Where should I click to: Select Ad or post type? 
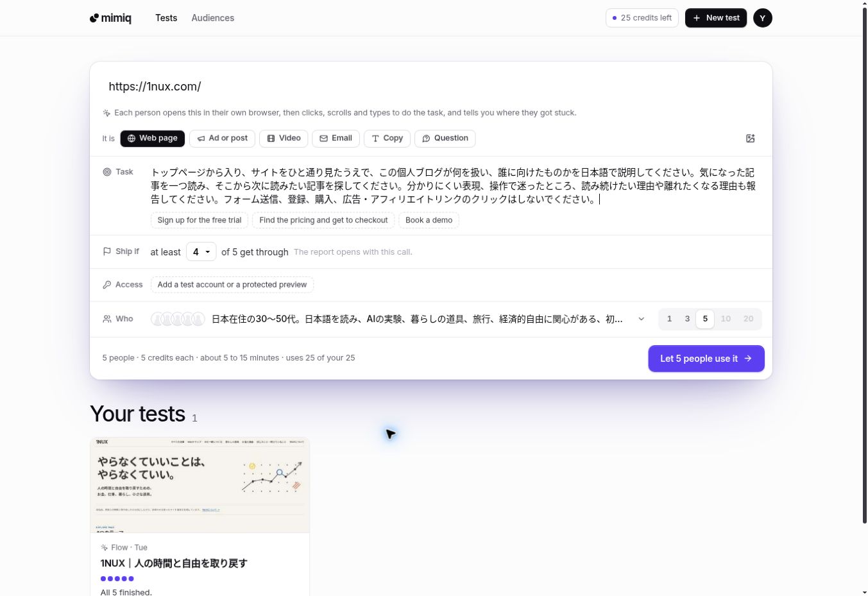tap(222, 139)
